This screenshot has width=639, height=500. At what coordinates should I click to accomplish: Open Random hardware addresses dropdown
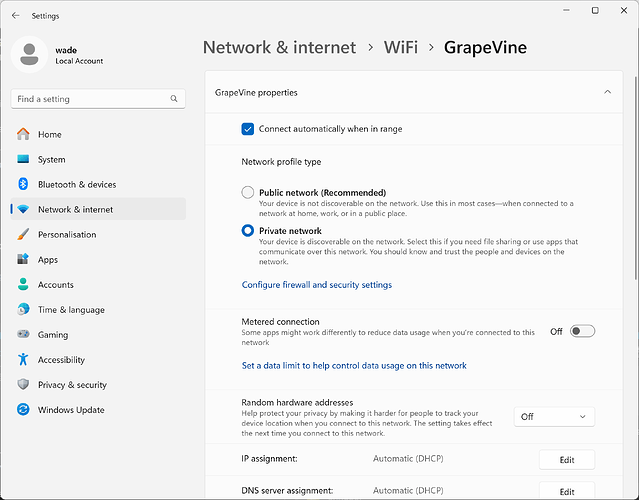click(554, 416)
